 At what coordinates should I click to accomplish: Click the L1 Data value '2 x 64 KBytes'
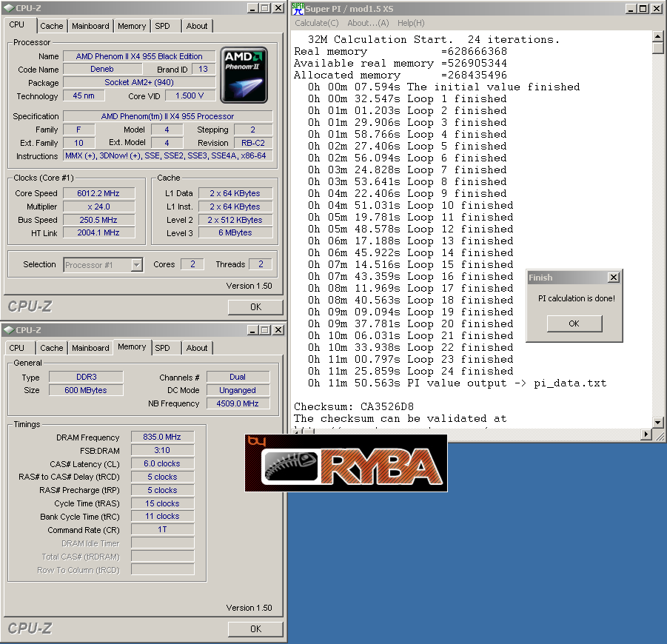coord(235,193)
